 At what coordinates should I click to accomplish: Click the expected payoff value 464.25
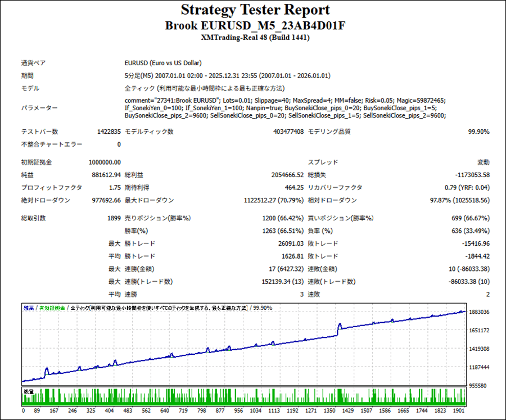point(294,188)
